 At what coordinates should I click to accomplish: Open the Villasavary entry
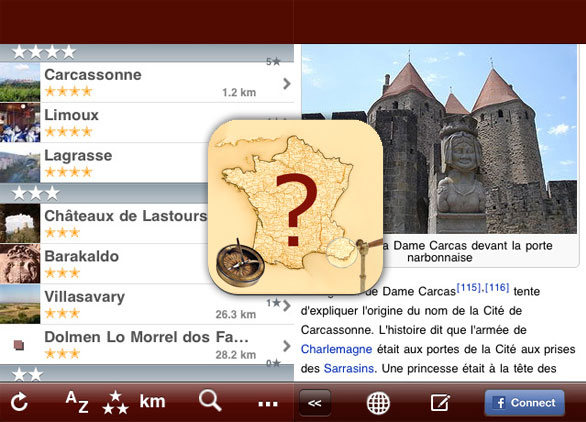pos(147,304)
